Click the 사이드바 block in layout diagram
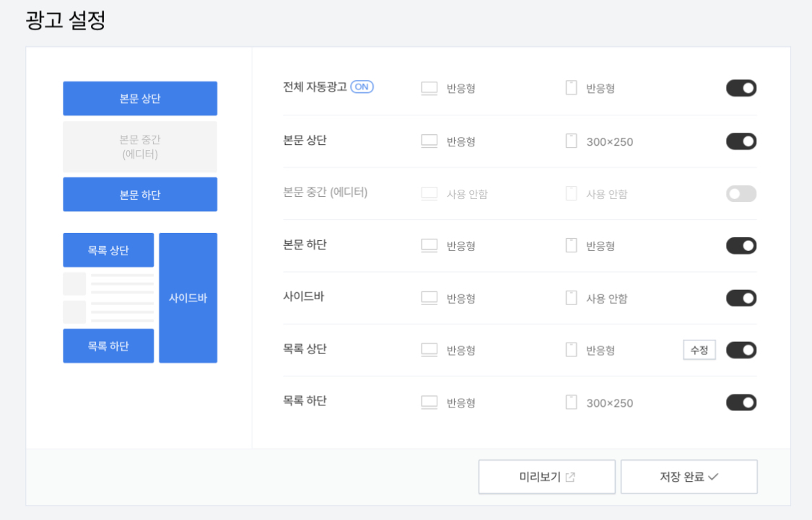The width and height of the screenshot is (812, 520). coord(188,297)
